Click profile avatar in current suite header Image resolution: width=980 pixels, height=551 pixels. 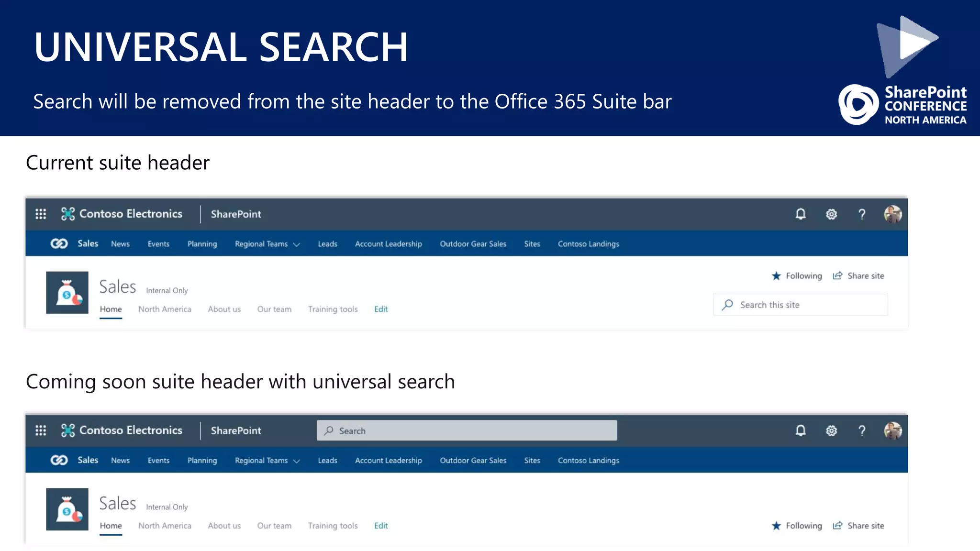893,214
